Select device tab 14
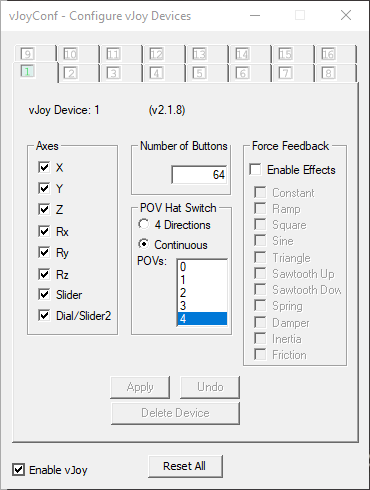The width and height of the screenshot is (370, 490). click(x=250, y=54)
